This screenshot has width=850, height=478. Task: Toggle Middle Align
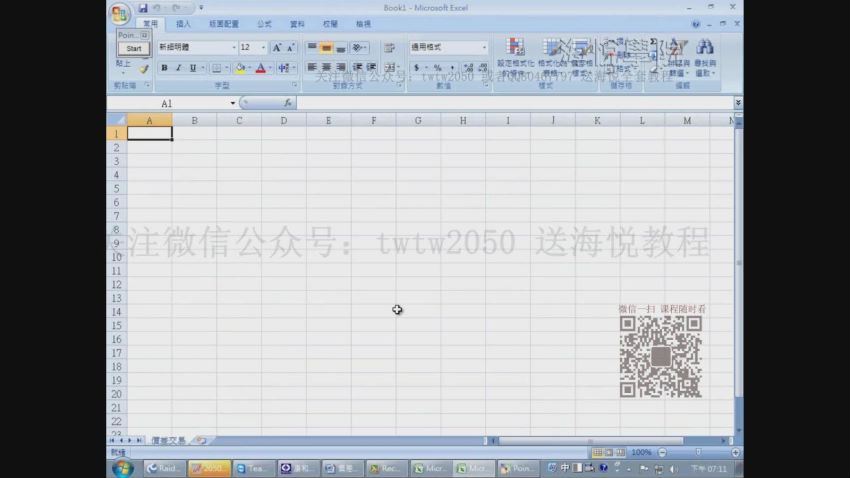pos(326,48)
